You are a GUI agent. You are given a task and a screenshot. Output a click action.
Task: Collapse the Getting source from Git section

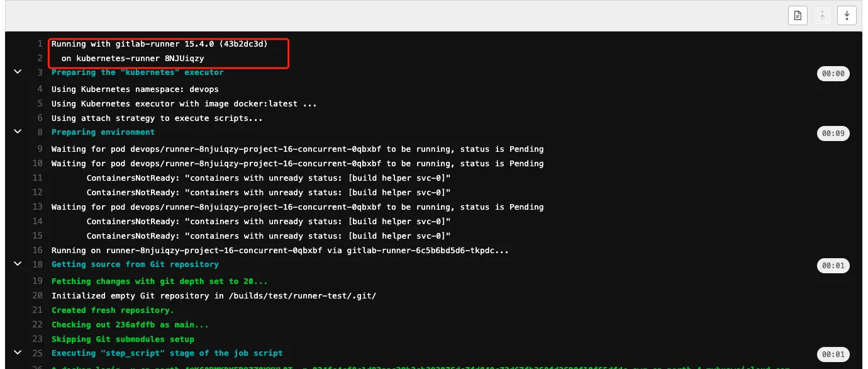18,264
